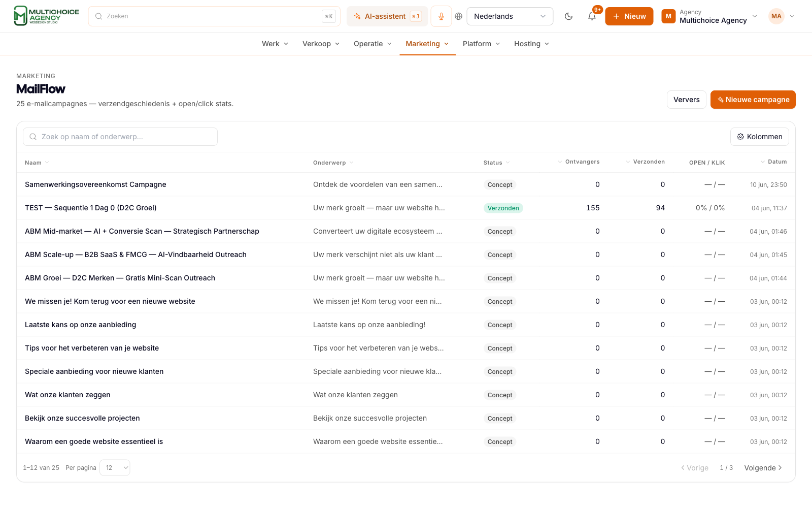Open the Kolommen column settings
812x508 pixels.
coord(759,137)
